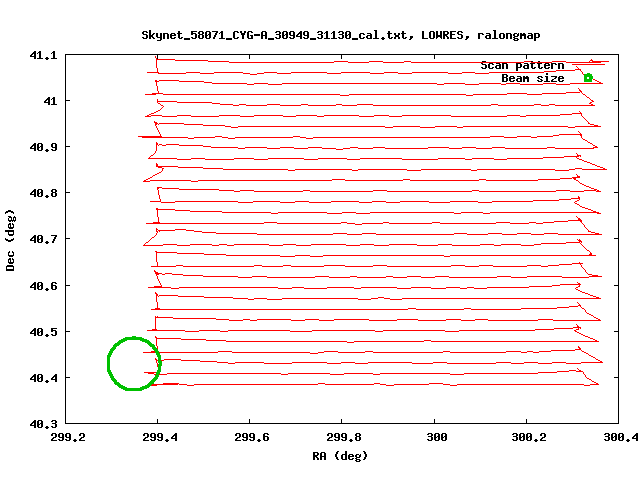Click the 40.9 Dec axis tick label
The image size is (640, 480).
43,147
